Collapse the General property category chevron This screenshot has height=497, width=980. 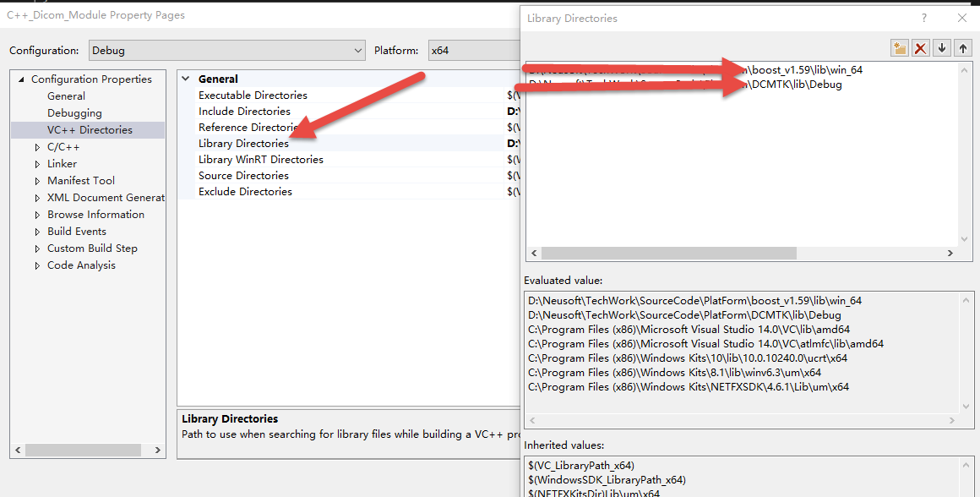click(186, 78)
